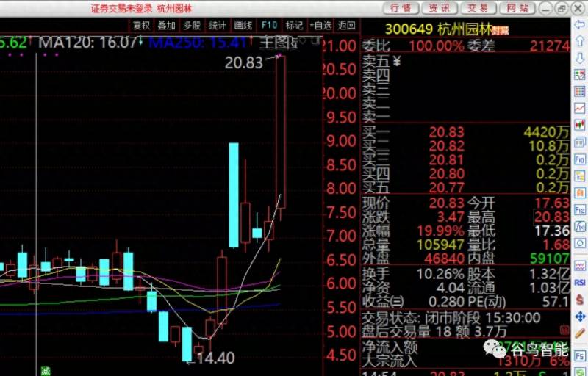Click the small red icon right of 盘后交易量 row
The image size is (588, 376).
[564, 330]
